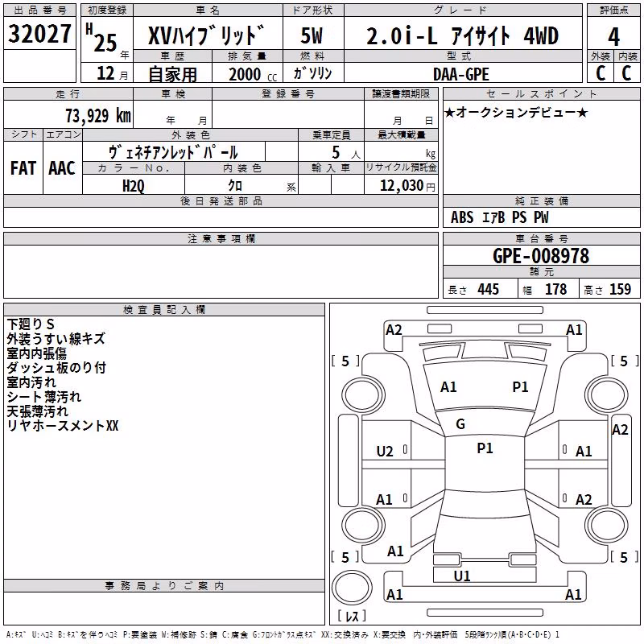Click the 注意事項欄 section header
Viewport: 644px width, 644px height.
coord(221,238)
